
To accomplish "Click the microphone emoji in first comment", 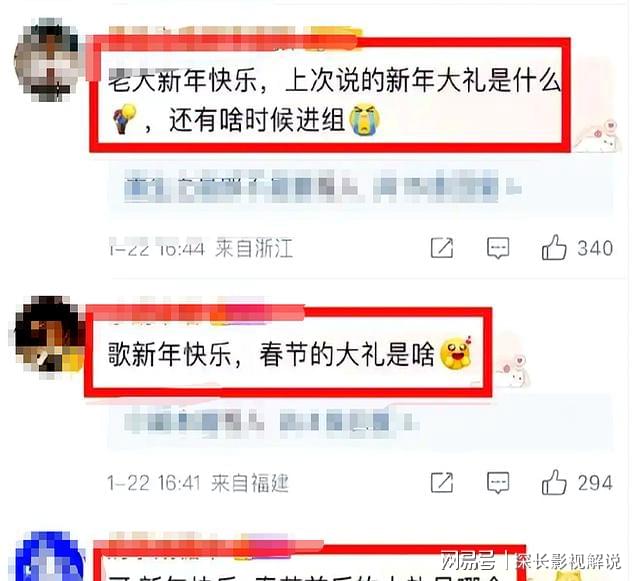I will click(x=124, y=118).
